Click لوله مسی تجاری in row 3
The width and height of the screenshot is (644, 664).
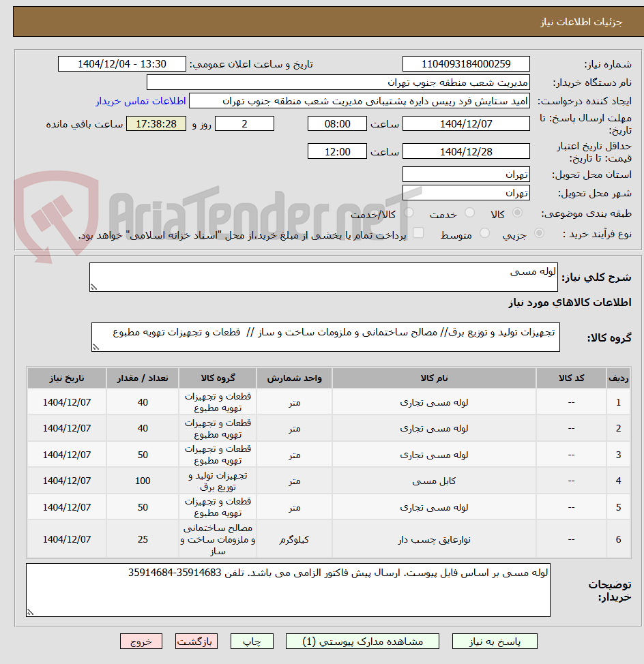click(x=435, y=455)
